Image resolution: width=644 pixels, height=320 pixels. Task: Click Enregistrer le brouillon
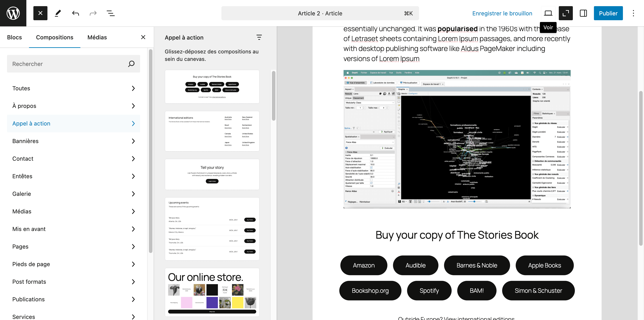coord(502,13)
